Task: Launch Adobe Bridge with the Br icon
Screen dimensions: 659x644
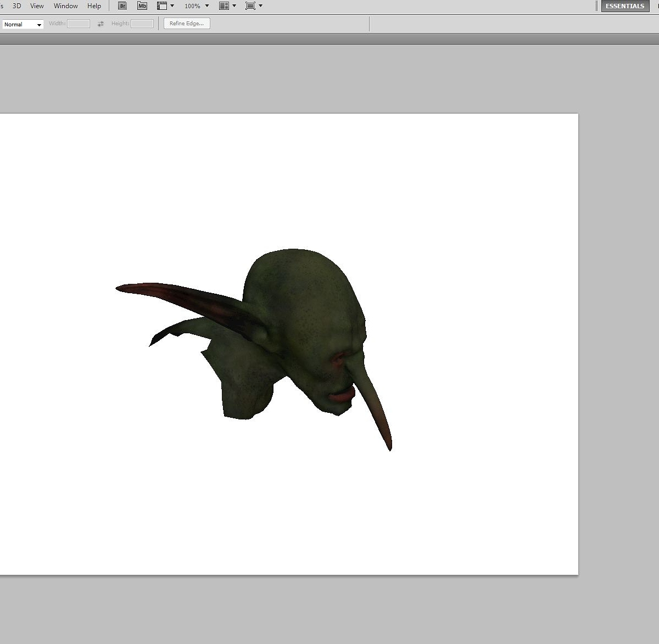Action: (122, 6)
